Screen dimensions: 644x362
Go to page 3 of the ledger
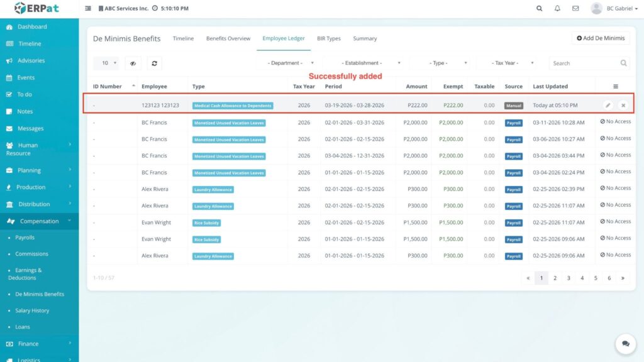click(x=569, y=278)
